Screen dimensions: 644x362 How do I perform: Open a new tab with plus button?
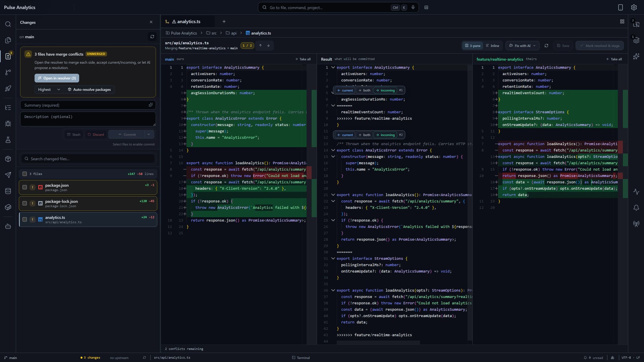click(224, 21)
